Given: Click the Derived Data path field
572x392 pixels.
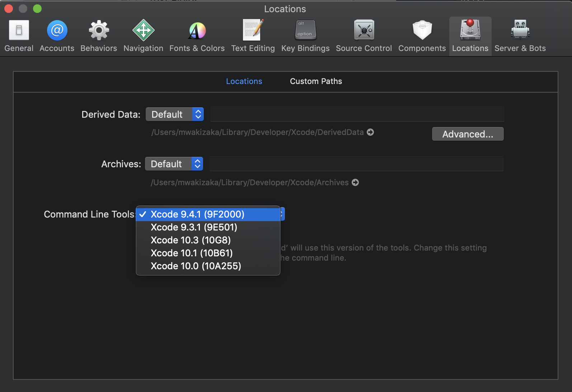Looking at the screenshot, I should pos(357,114).
